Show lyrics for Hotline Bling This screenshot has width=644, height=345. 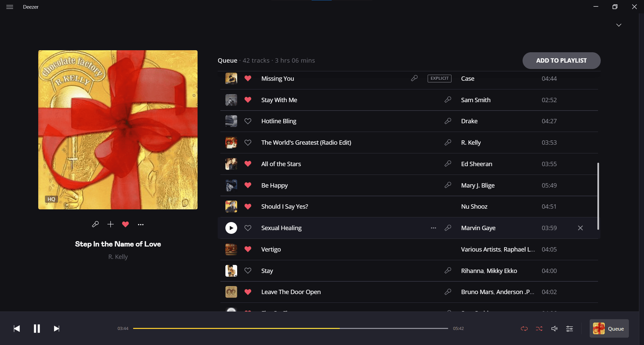(x=448, y=121)
